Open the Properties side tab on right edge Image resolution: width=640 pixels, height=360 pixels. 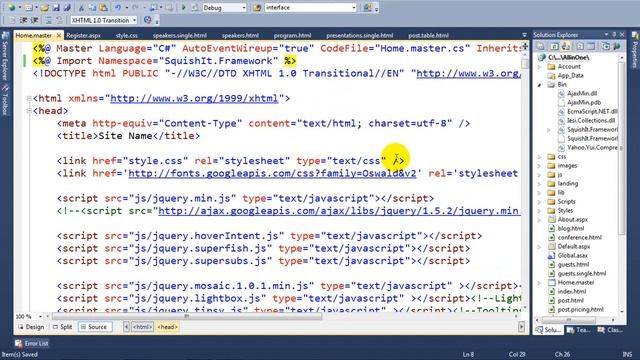click(635, 51)
